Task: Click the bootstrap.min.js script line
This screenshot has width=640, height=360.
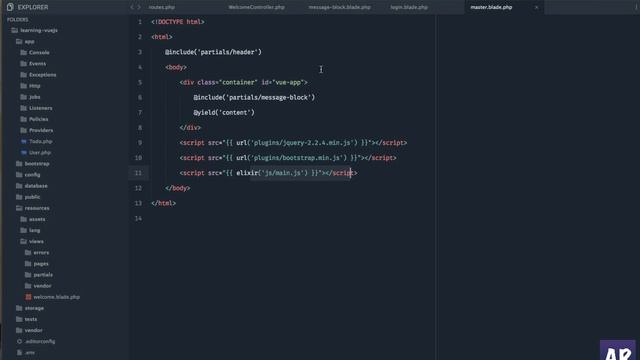Action: (288, 158)
